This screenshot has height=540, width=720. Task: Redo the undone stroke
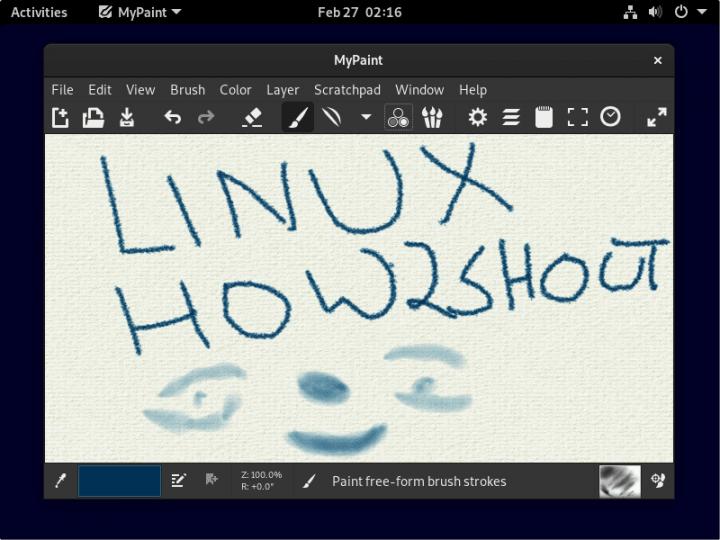206,118
